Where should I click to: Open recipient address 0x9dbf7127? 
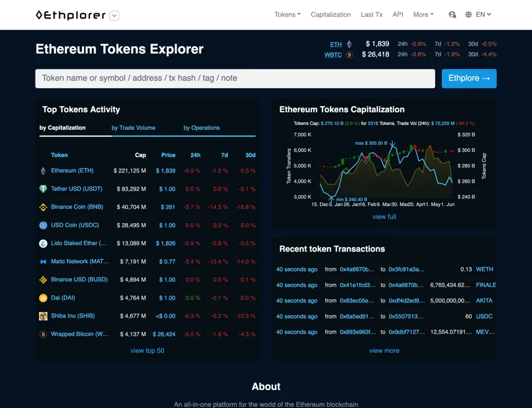coord(406,332)
